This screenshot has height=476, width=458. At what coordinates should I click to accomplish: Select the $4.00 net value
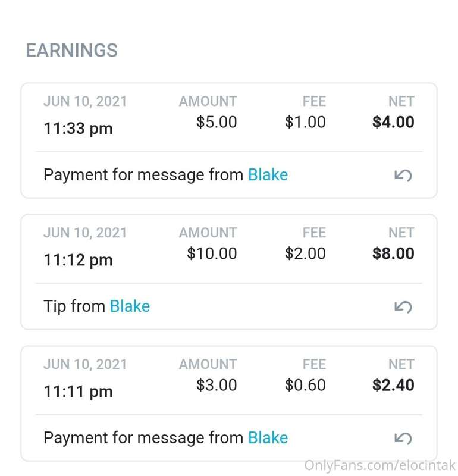tap(393, 123)
